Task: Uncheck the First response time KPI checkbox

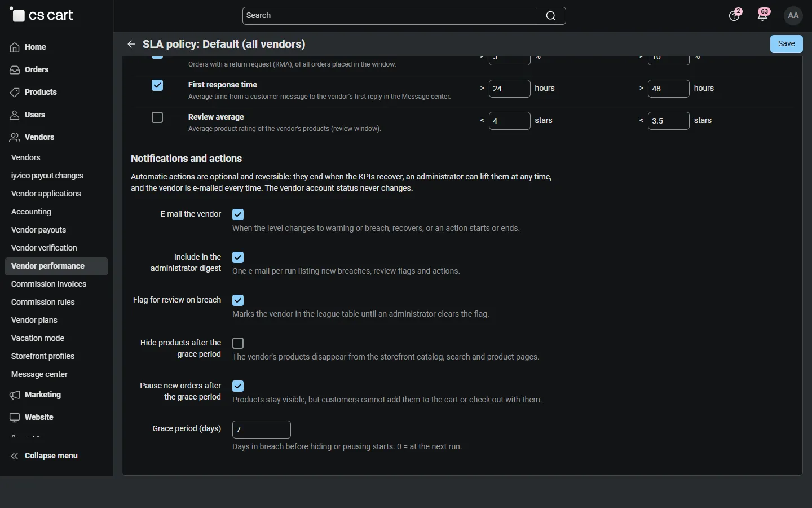Action: pos(157,85)
